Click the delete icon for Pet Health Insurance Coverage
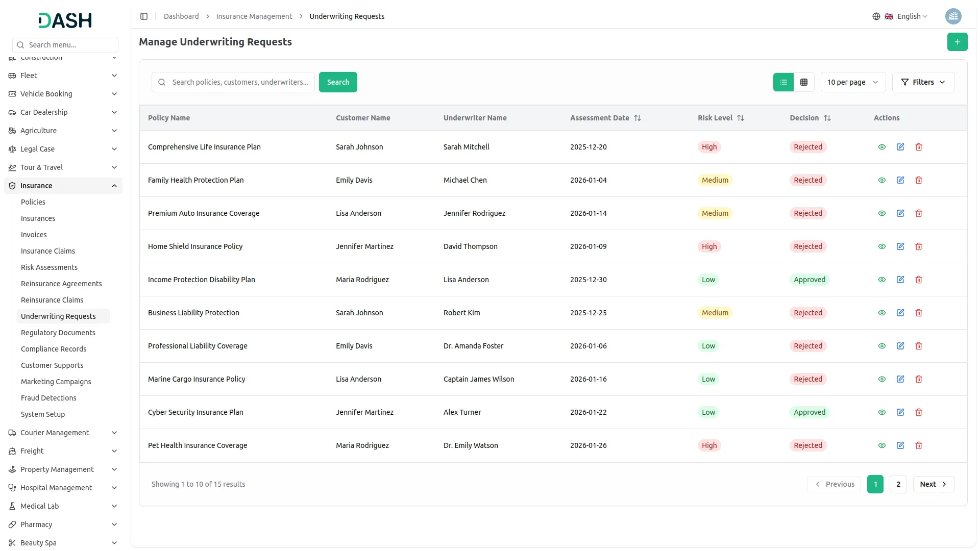Viewport: 980px width, 551px height. 918,445
